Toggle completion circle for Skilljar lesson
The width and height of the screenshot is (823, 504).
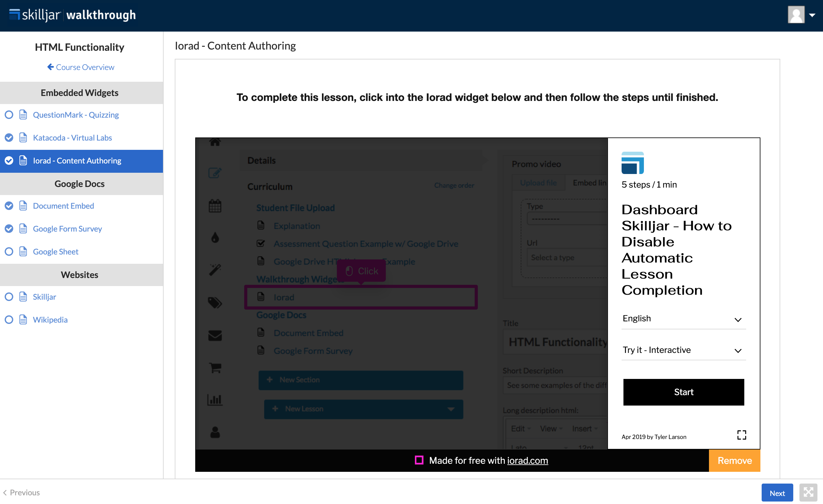pyautogui.click(x=9, y=297)
